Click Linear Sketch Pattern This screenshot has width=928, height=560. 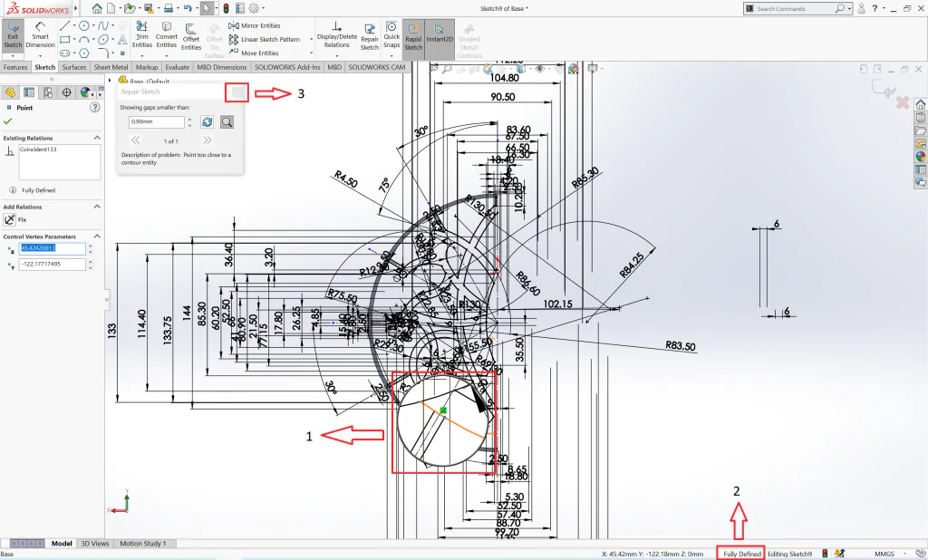(x=265, y=39)
